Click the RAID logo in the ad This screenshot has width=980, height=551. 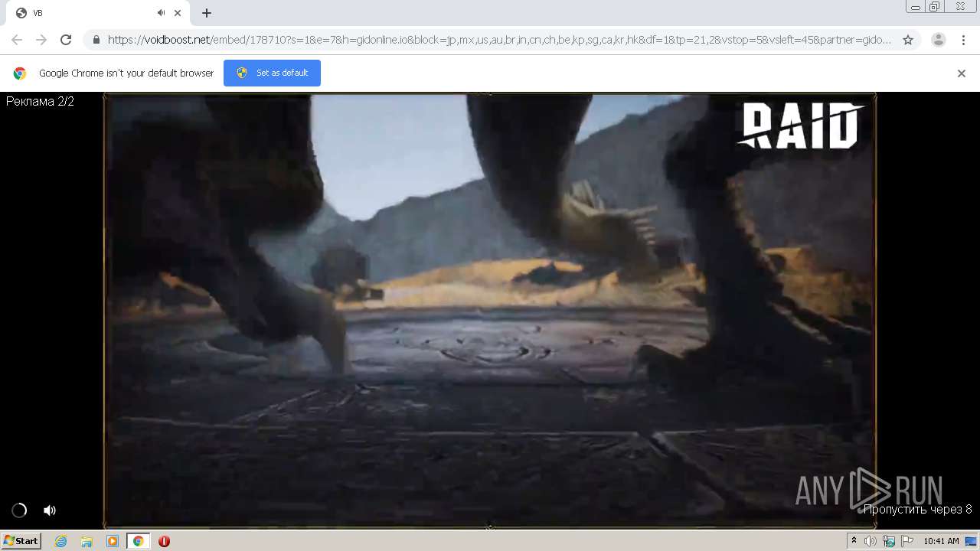pyautogui.click(x=801, y=126)
